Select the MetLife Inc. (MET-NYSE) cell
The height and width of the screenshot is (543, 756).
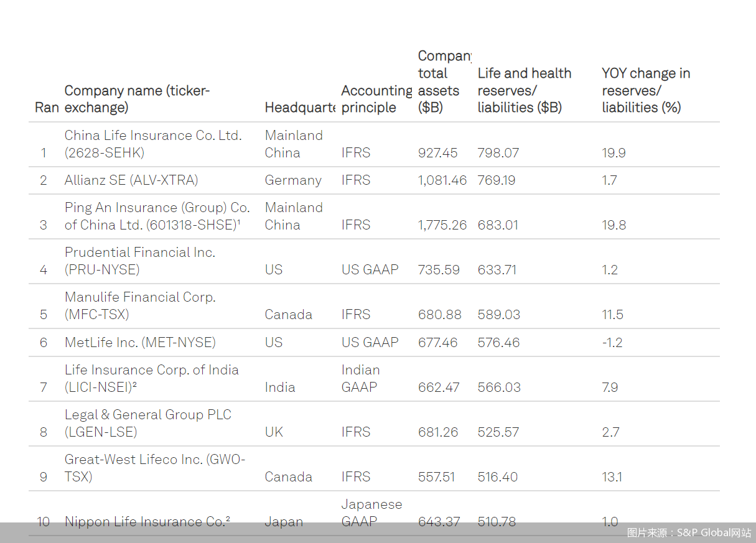[x=140, y=342]
